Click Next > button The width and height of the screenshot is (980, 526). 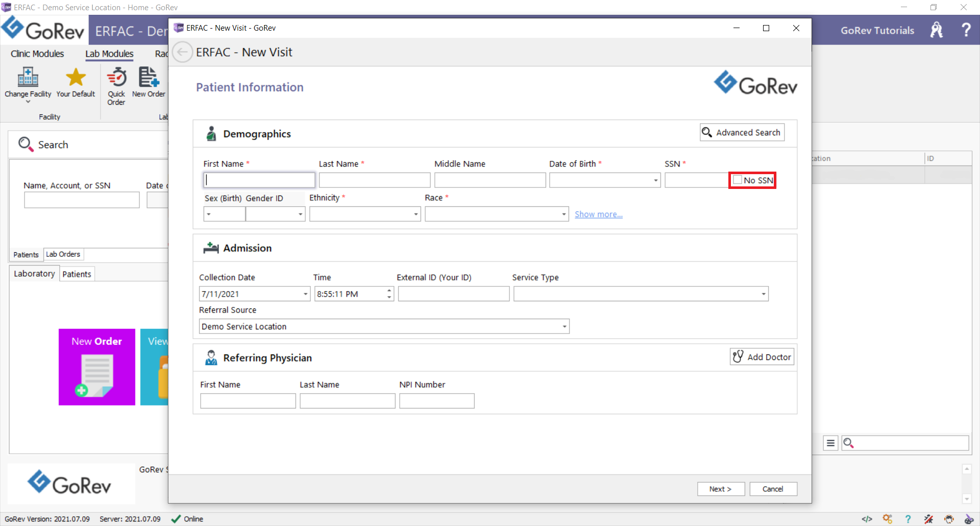(x=721, y=489)
